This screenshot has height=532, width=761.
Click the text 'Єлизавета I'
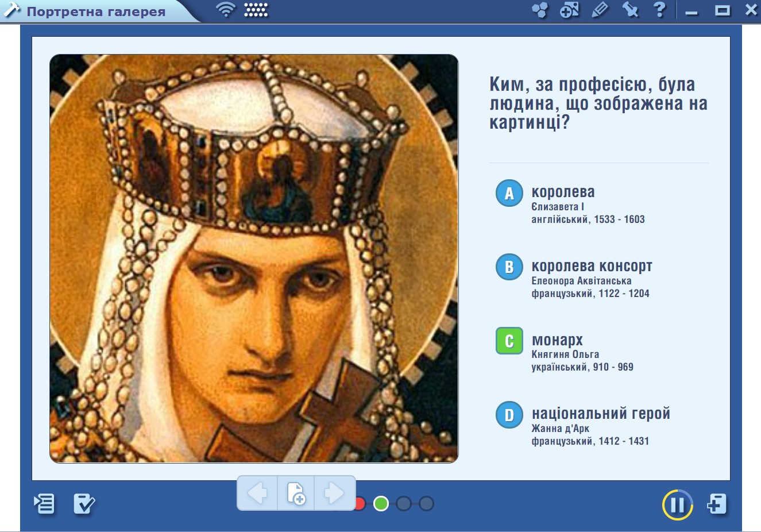558,207
